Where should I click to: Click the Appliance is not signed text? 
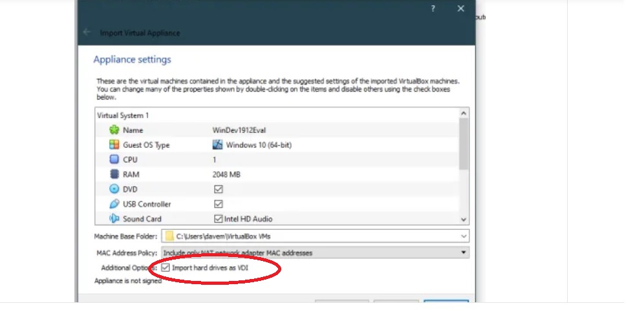click(x=128, y=281)
